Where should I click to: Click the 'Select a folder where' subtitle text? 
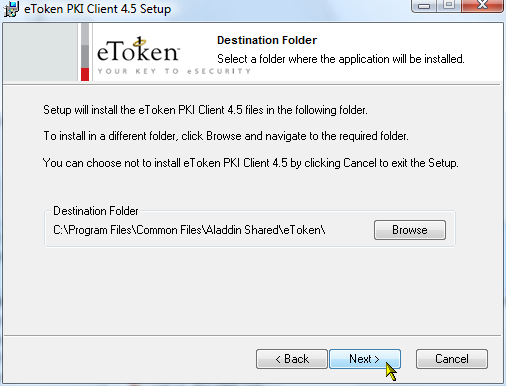[341, 59]
